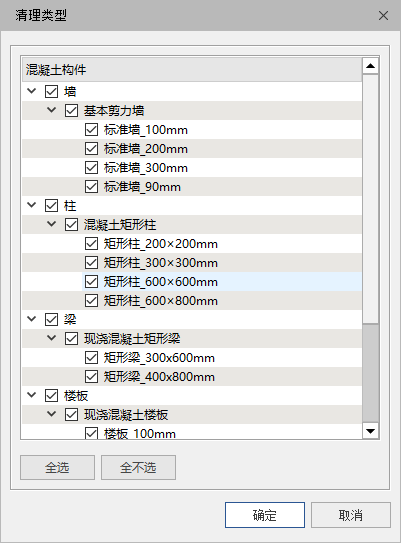Confirm with the 确定 button
This screenshot has height=543, width=401.
coord(265,515)
